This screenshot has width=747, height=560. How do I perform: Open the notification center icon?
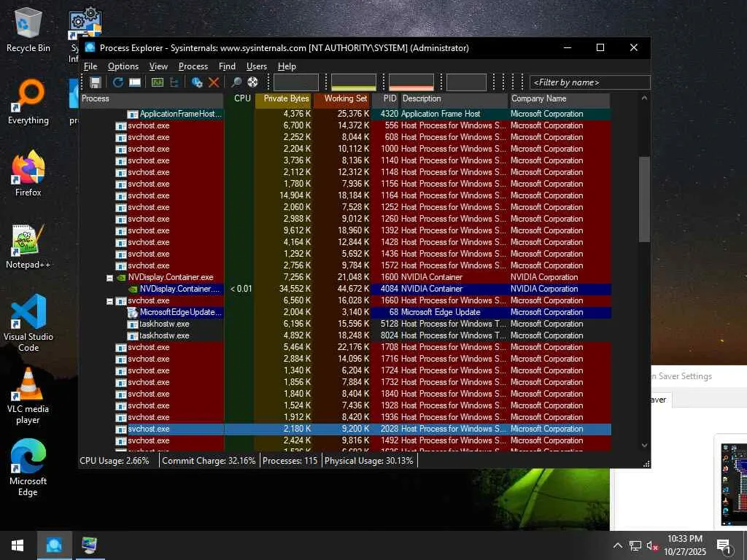tap(724, 546)
